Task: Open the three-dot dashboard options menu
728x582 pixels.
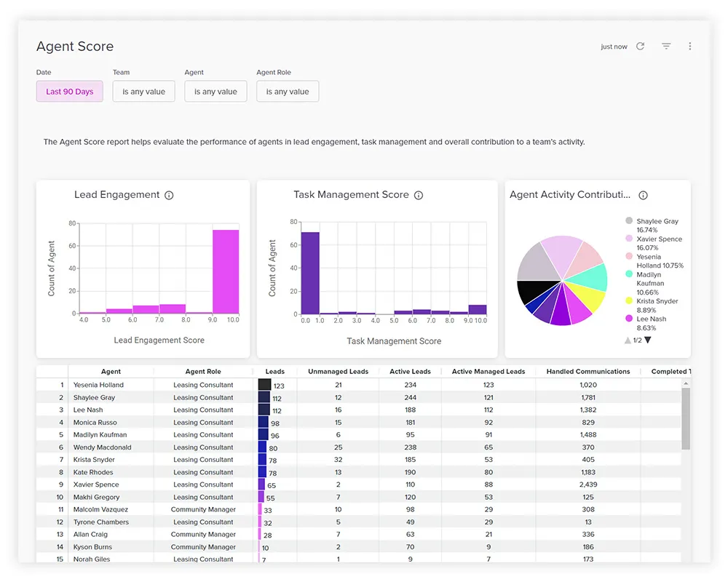Action: pyautogui.click(x=690, y=47)
